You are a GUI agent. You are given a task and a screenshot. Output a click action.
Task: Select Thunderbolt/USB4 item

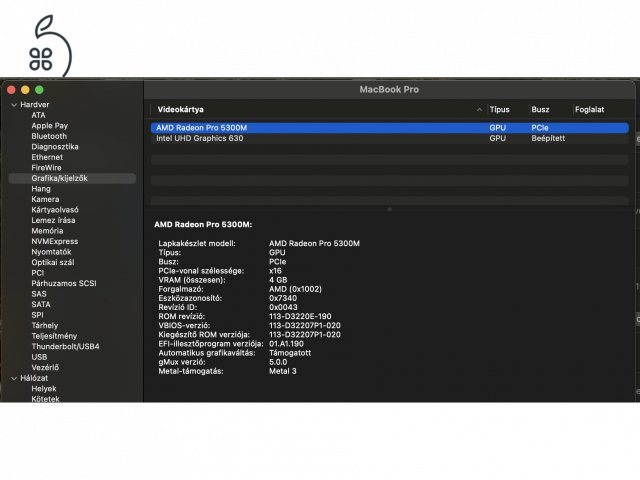[65, 347]
